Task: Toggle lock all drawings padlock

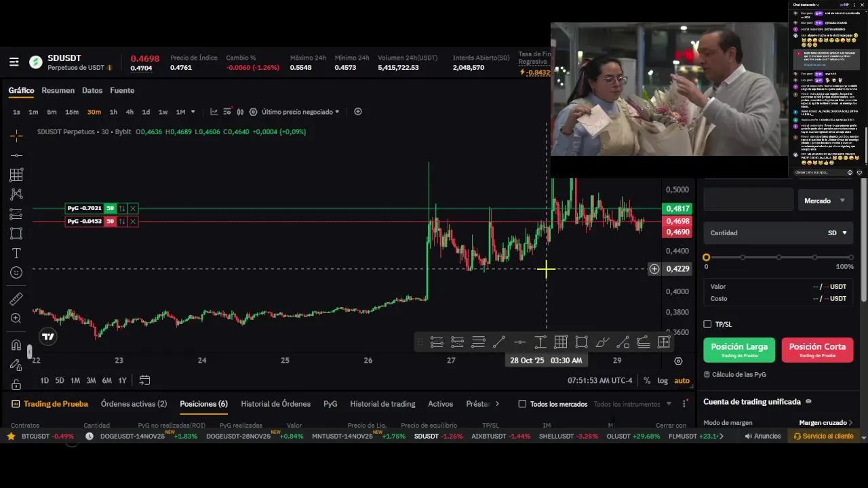Action: (16, 384)
